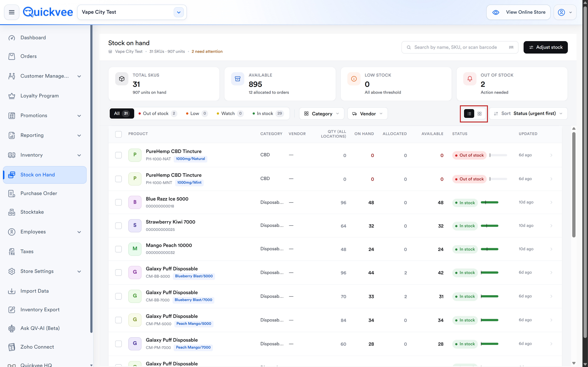Toggle the select-all checkbox in table header
588x367 pixels.
point(119,134)
